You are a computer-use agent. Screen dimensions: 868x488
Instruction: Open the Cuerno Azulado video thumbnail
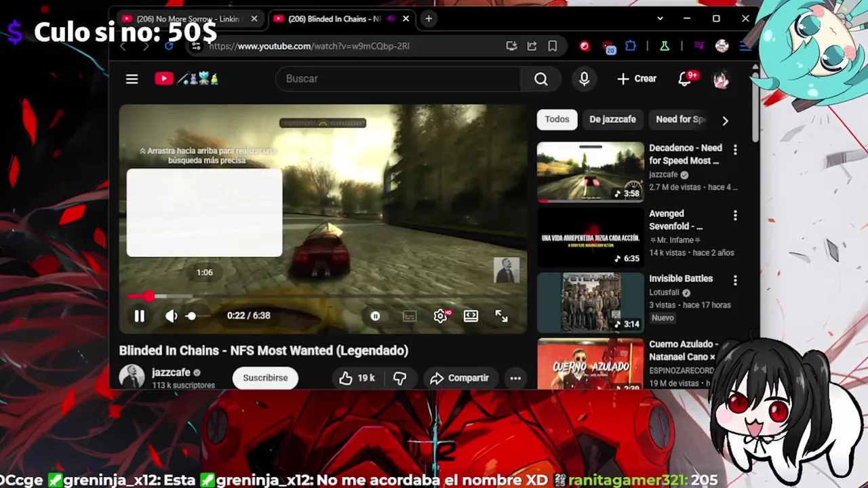pyautogui.click(x=591, y=363)
